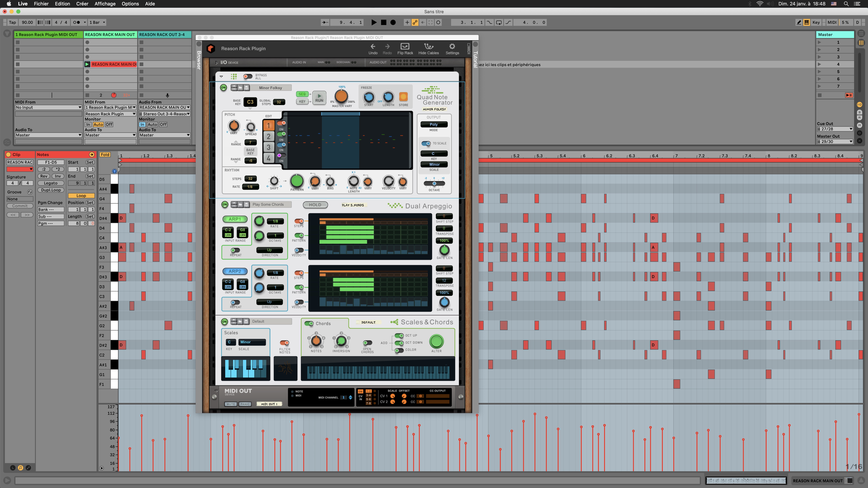
Task: Select pattern 3 edit button in Quad Note Generator
Action: pyautogui.click(x=268, y=147)
